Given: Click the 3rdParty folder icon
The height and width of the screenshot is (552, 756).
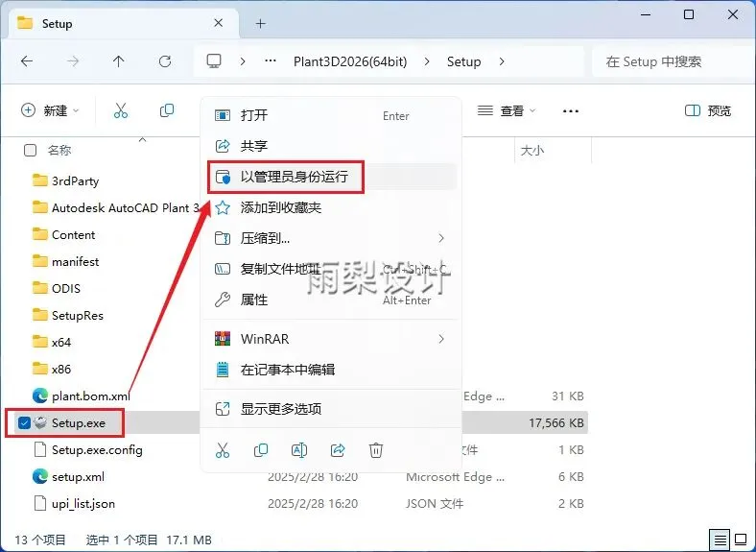Looking at the screenshot, I should tap(40, 180).
